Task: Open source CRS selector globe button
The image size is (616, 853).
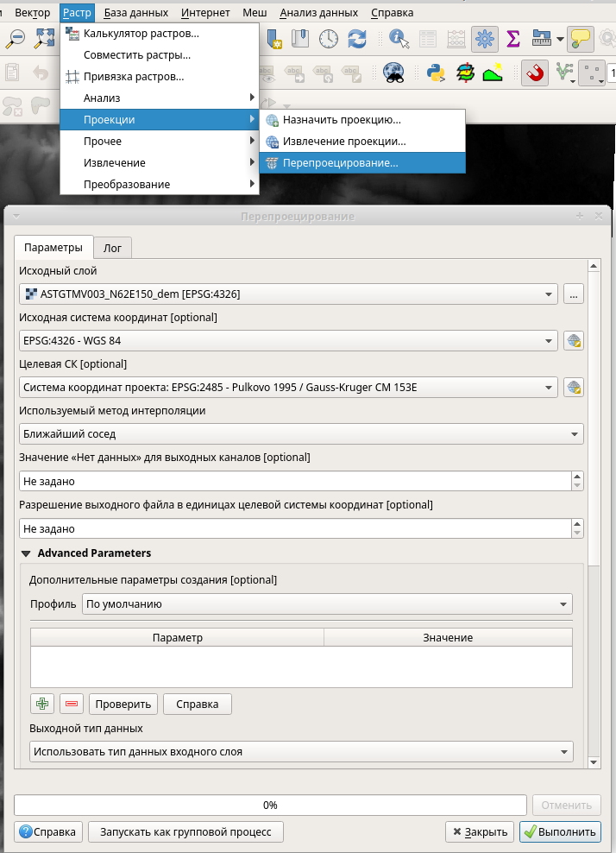Action: point(574,341)
